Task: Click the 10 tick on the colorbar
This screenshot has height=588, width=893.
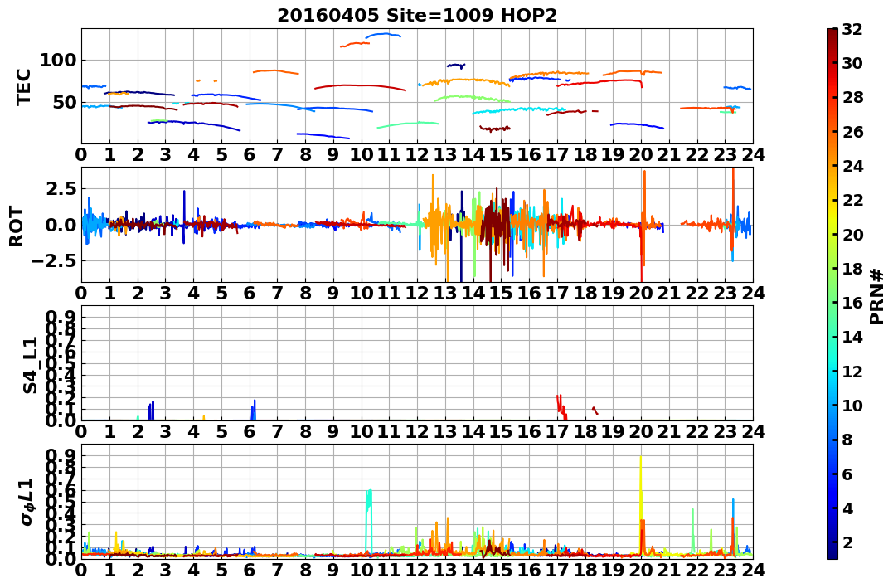Action: 852,405
